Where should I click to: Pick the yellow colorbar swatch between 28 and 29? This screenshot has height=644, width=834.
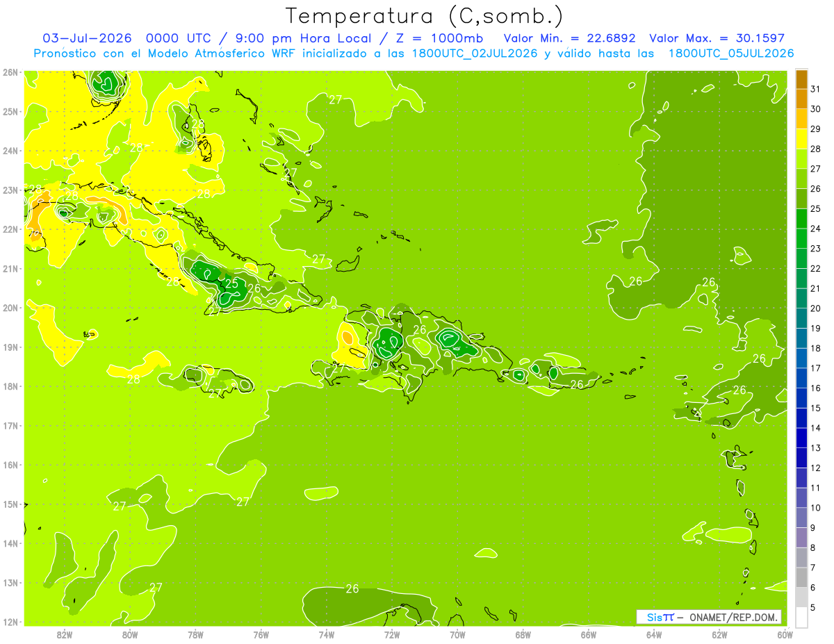point(801,139)
